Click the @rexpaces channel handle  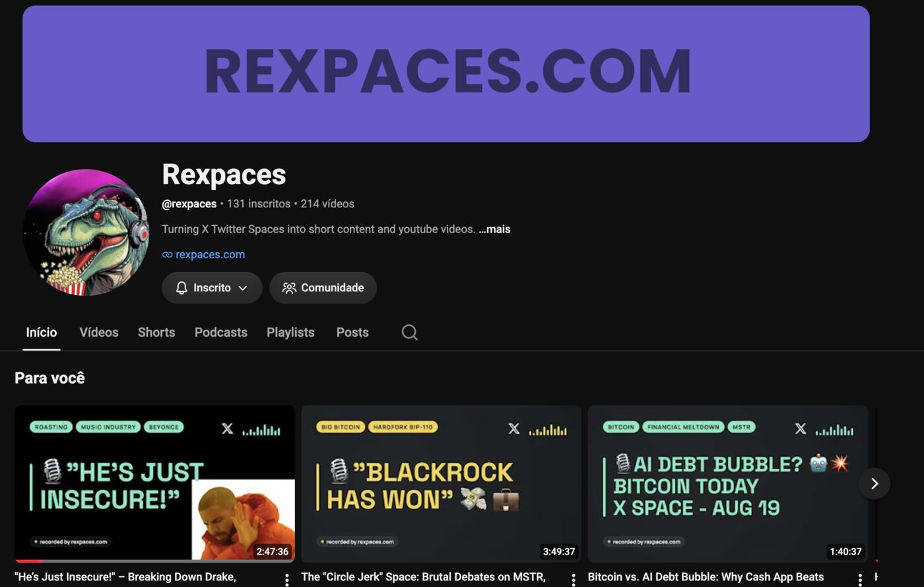coord(189,204)
